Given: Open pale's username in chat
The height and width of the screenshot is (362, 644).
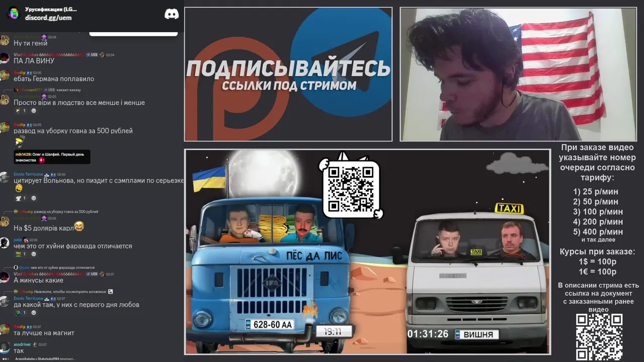Looking at the screenshot, I should point(18,240).
